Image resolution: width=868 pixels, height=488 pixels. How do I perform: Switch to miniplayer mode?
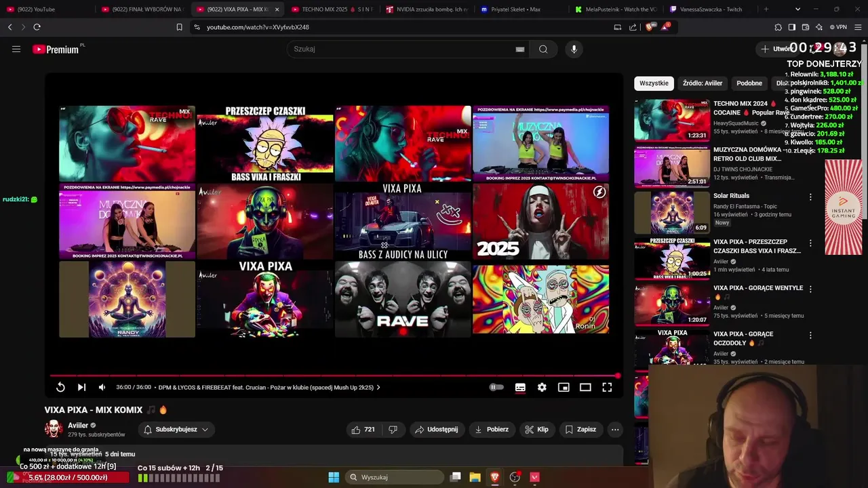(x=564, y=387)
